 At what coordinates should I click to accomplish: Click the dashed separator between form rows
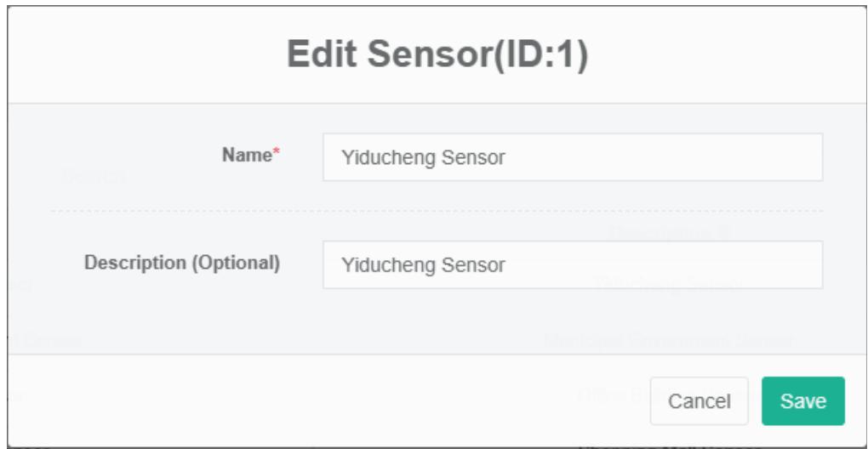(437, 210)
